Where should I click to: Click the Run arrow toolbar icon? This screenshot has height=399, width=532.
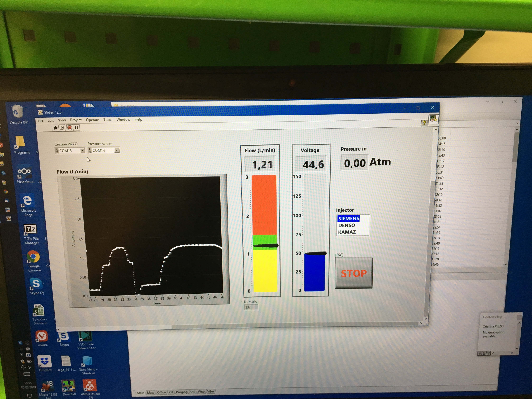[x=55, y=128]
